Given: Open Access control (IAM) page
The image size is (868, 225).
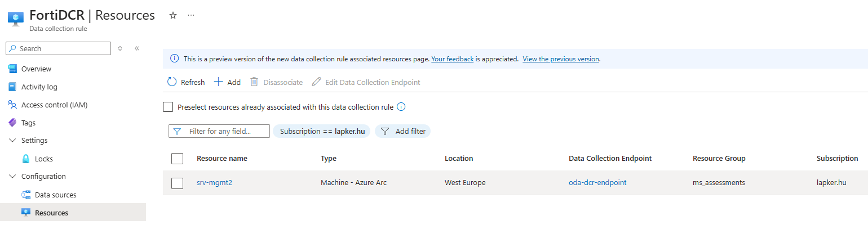Looking at the screenshot, I should click(54, 105).
